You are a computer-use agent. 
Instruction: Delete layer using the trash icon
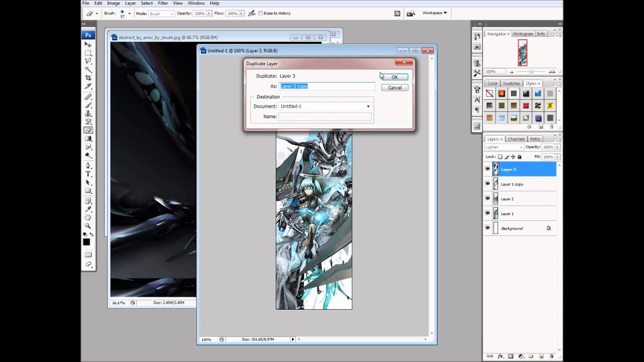point(551,356)
